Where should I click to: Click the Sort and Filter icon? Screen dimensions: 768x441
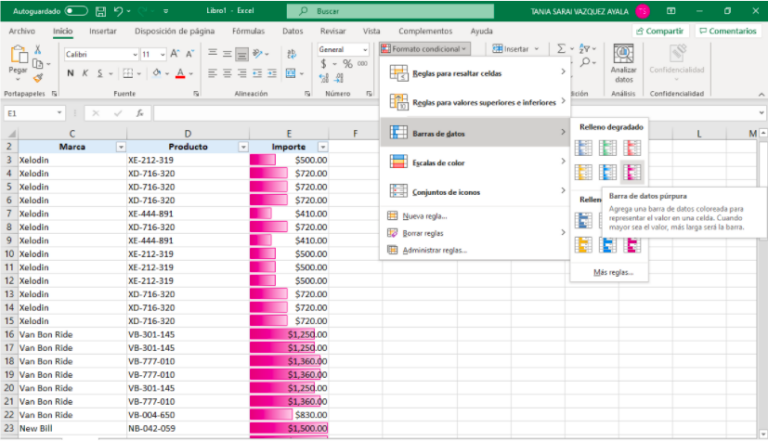(584, 49)
